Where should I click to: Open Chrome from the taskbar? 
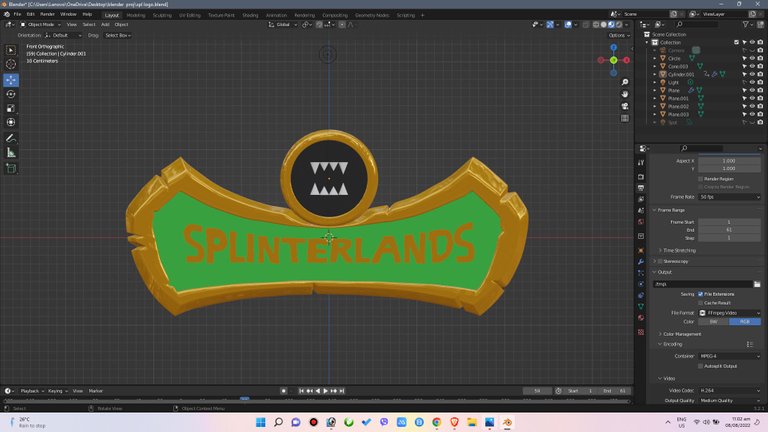point(436,422)
